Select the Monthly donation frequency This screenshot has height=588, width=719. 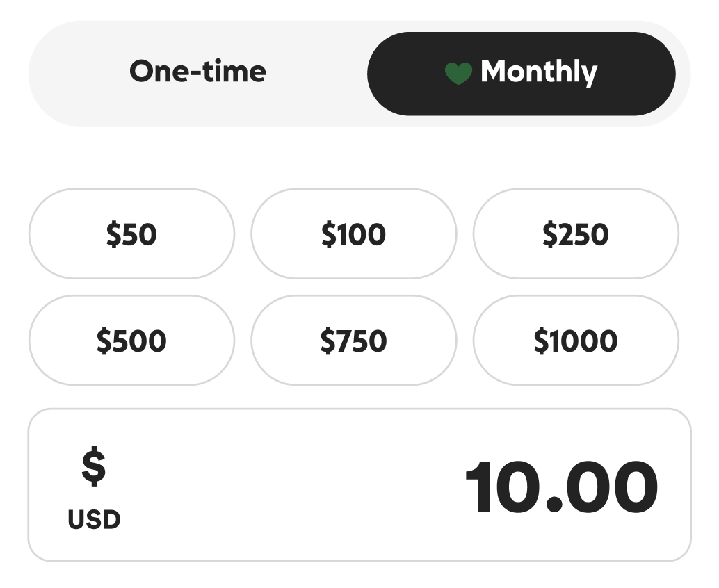tap(521, 73)
